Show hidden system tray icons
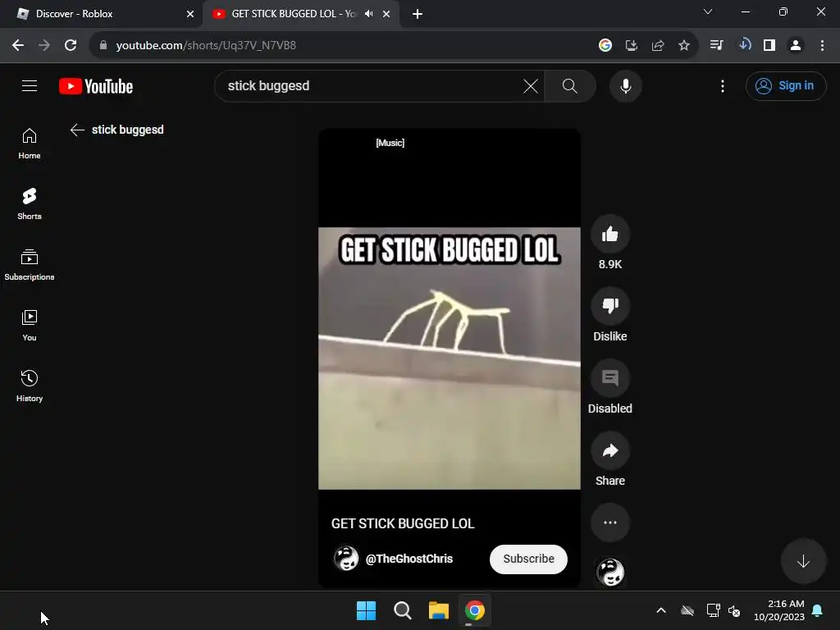The width and height of the screenshot is (840, 630). click(x=661, y=610)
